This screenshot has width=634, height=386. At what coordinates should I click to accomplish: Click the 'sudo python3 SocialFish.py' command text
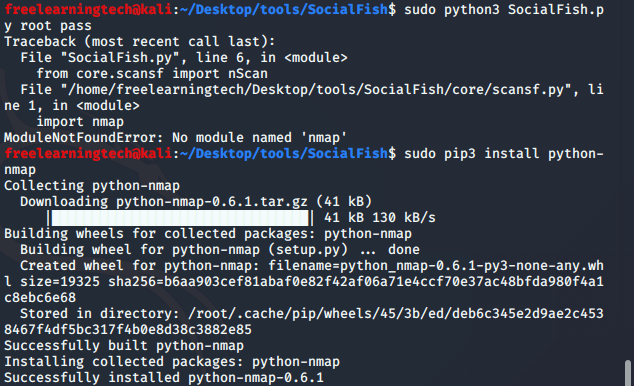(504, 9)
